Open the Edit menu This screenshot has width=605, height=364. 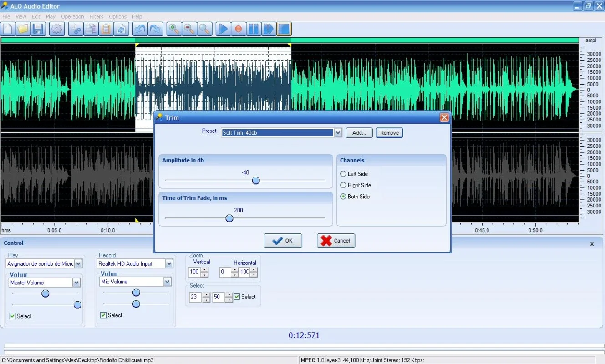pyautogui.click(x=36, y=16)
